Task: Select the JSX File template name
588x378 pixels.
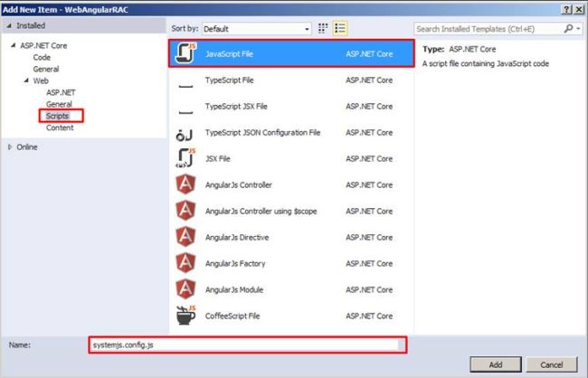Action: pyautogui.click(x=217, y=159)
